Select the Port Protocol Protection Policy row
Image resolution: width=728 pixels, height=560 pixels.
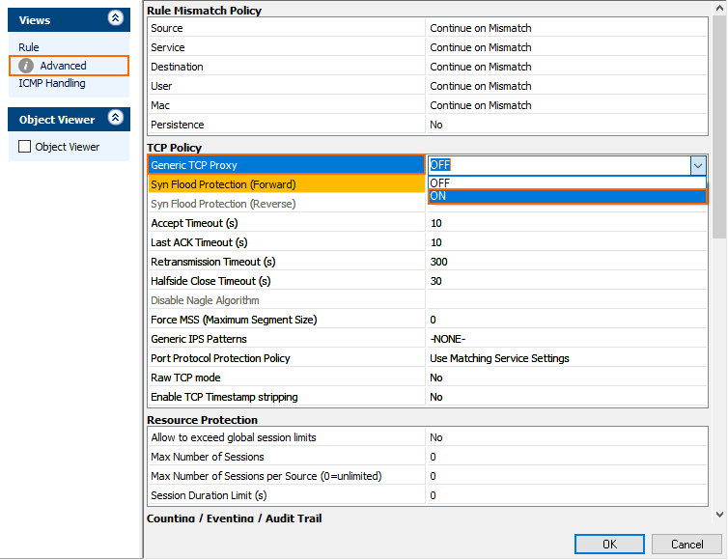pos(287,358)
